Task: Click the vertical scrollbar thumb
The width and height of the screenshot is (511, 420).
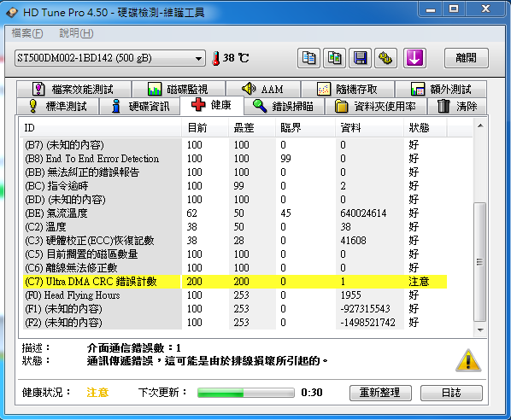Action: (x=479, y=262)
